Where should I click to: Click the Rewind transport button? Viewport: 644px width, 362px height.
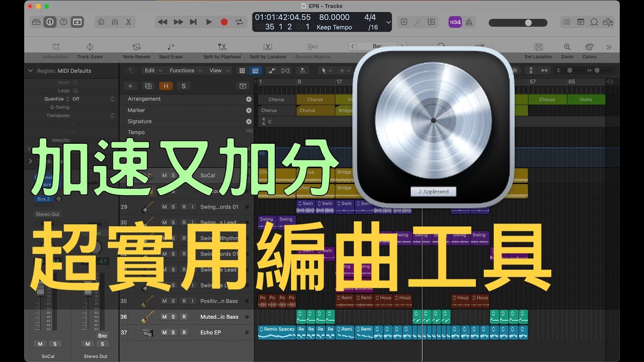(x=162, y=22)
